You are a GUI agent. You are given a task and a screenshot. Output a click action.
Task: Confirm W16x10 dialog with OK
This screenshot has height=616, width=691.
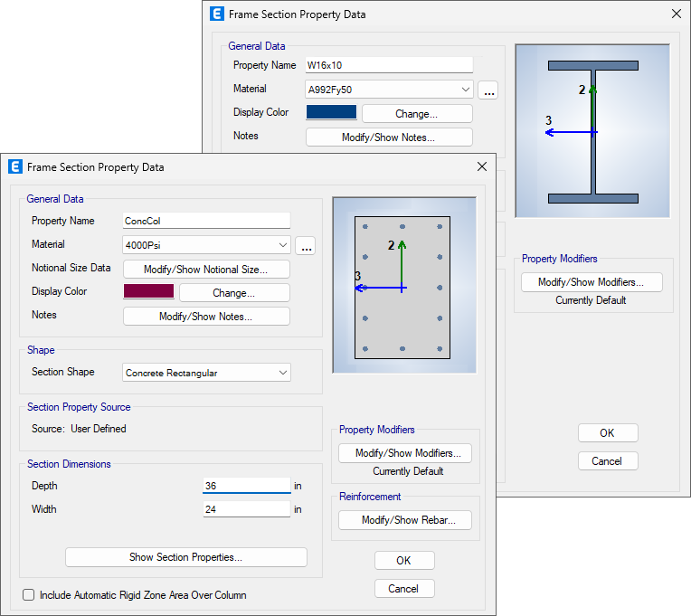(x=608, y=433)
